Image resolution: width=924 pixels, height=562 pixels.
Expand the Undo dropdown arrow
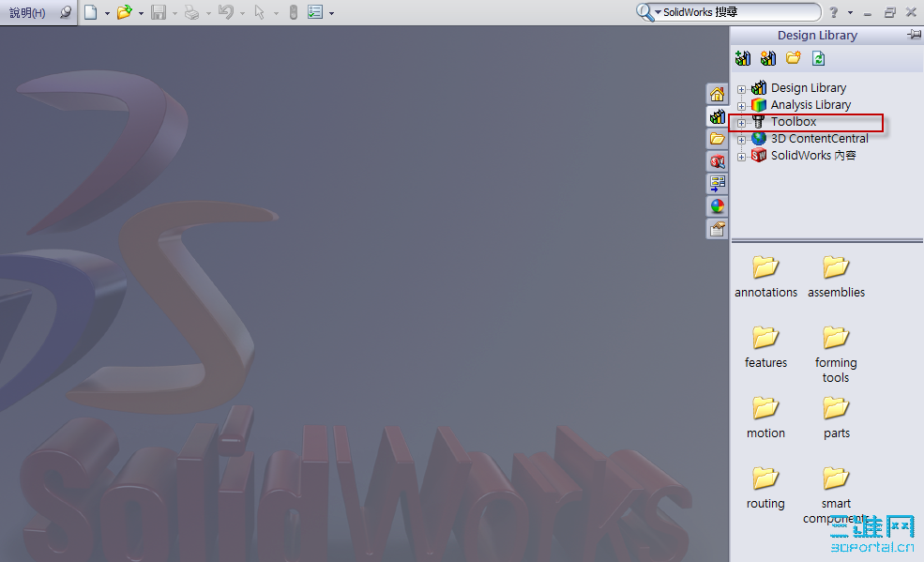point(242,13)
